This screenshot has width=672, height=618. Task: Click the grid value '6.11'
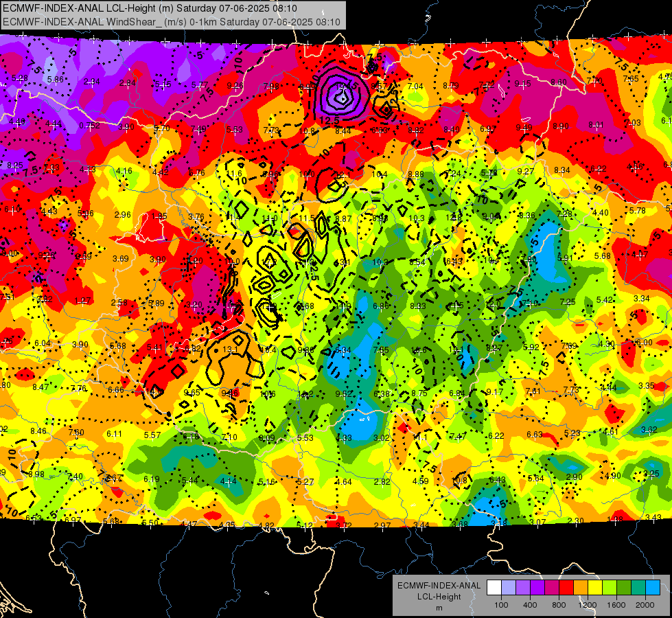[x=115, y=434]
